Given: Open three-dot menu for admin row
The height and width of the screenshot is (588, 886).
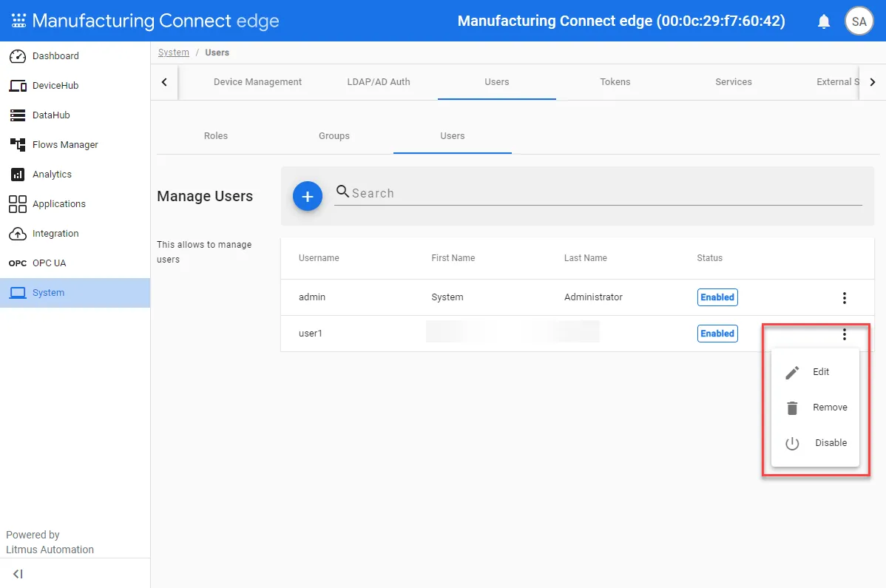Looking at the screenshot, I should click(844, 297).
